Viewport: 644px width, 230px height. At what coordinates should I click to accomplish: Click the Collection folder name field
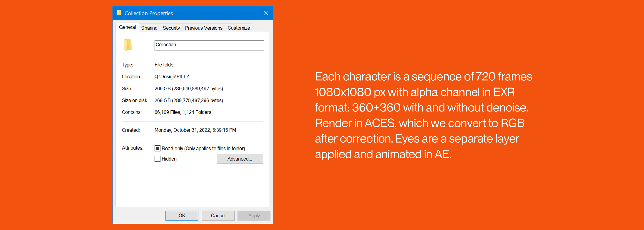(209, 45)
